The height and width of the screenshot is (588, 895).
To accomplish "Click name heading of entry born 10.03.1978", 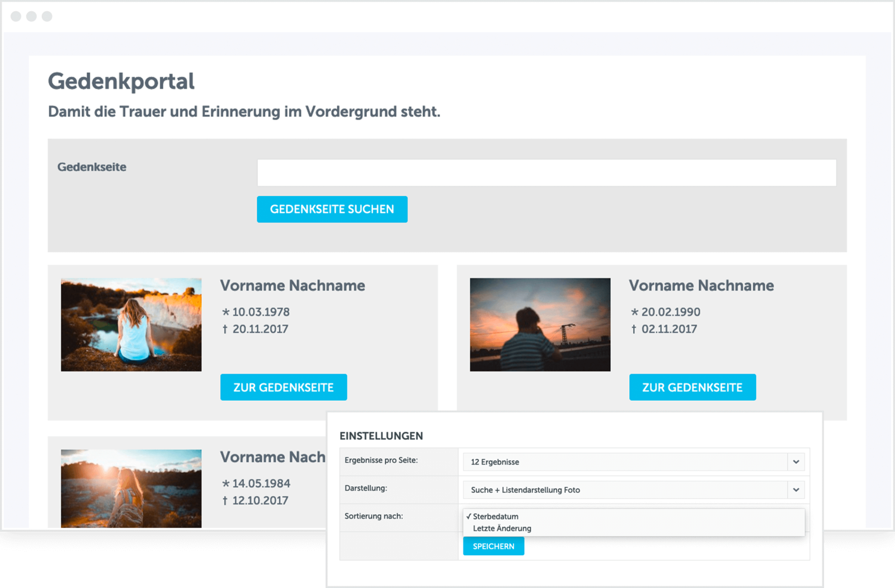I will point(292,285).
